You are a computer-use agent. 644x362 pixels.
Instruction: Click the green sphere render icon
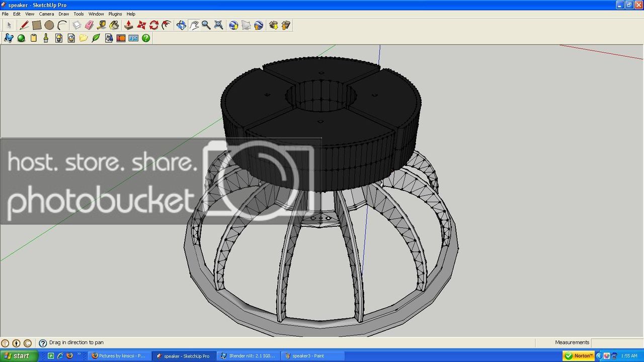click(21, 38)
